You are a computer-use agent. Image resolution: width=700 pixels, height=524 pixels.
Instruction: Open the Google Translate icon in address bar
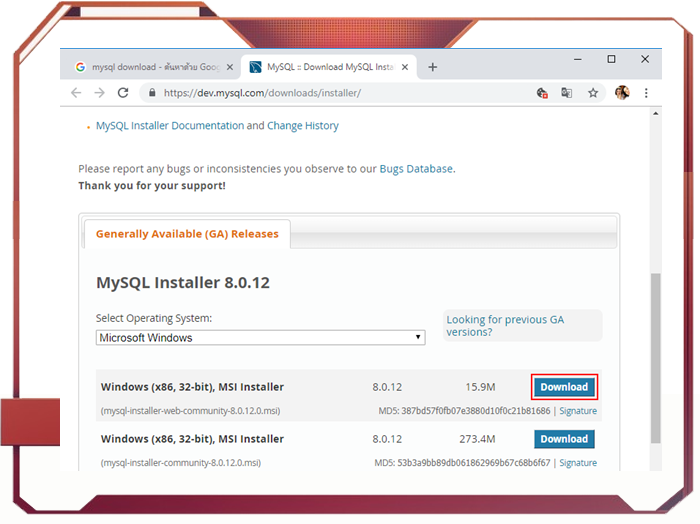coord(567,93)
